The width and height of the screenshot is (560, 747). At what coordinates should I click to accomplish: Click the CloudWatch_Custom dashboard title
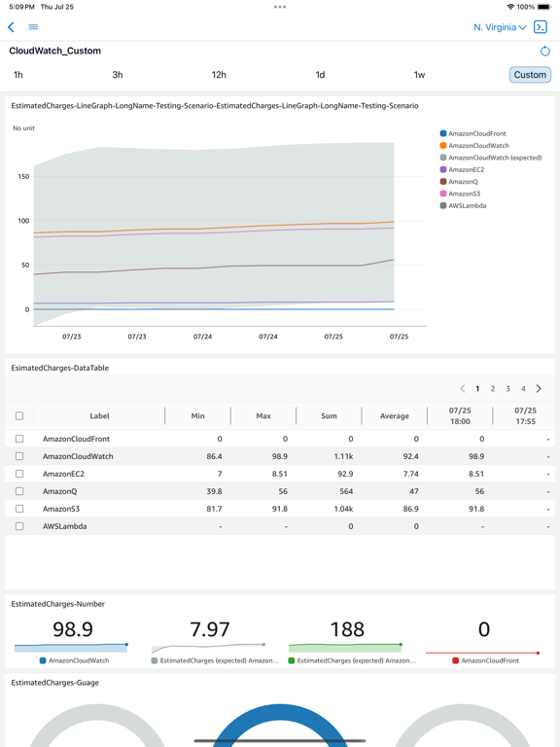coord(54,51)
